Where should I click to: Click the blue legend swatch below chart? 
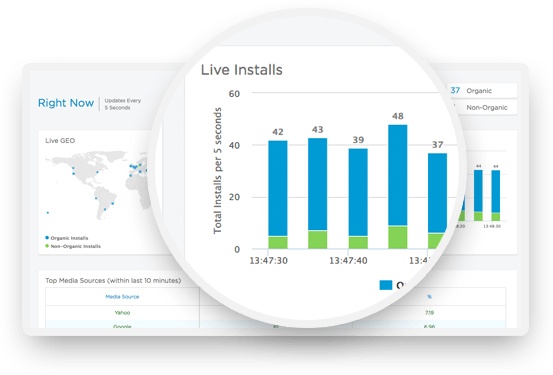[x=385, y=285]
